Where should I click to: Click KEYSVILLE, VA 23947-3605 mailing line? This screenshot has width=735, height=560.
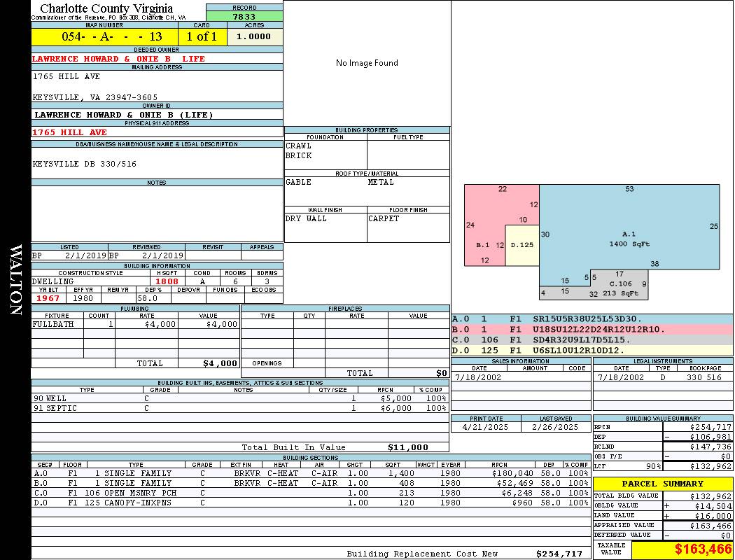(95, 97)
